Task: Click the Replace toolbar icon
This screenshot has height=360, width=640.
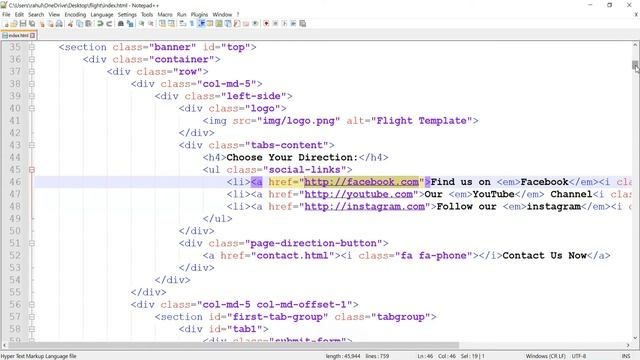Action: click(130, 24)
